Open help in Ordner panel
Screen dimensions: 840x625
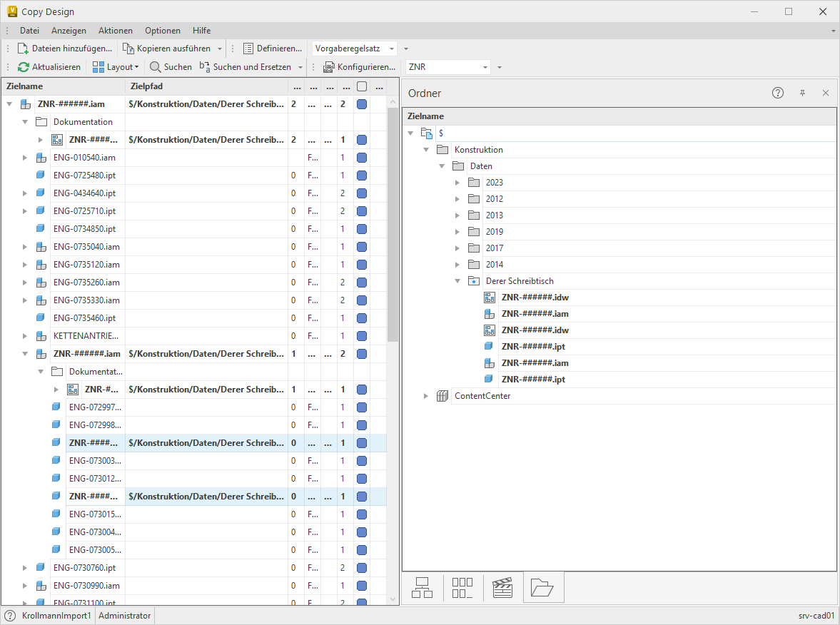pyautogui.click(x=778, y=93)
